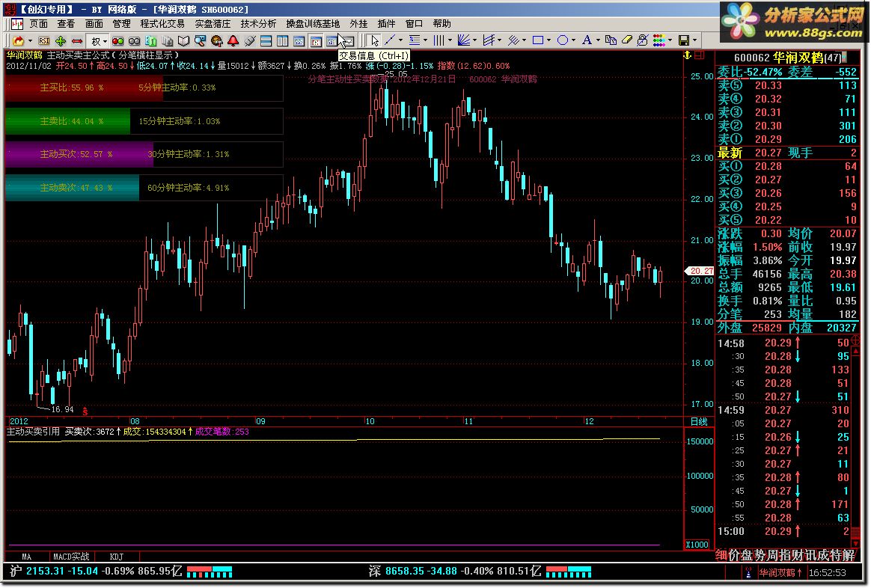This screenshot has width=871, height=588.
Task: Click the magnifier search toolbar icon
Action: (x=200, y=40)
